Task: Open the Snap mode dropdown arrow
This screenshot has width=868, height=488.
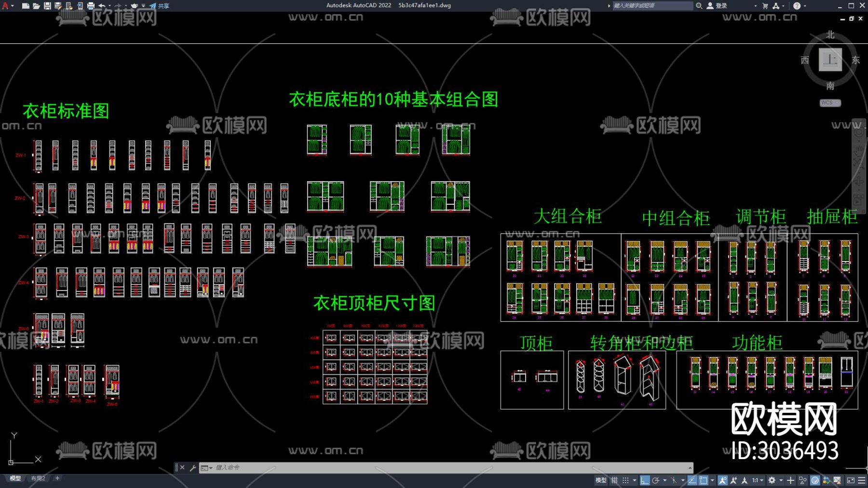Action: [634, 480]
